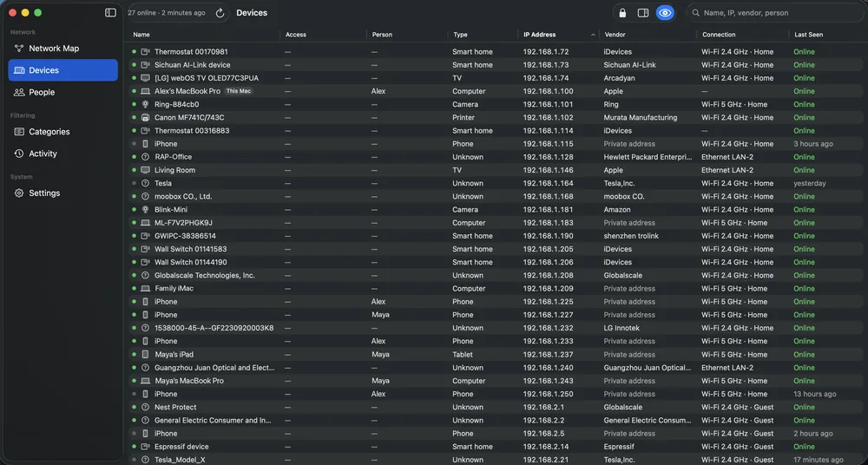Click the Maya's MacBook Pro laptop icon

[x=146, y=381]
